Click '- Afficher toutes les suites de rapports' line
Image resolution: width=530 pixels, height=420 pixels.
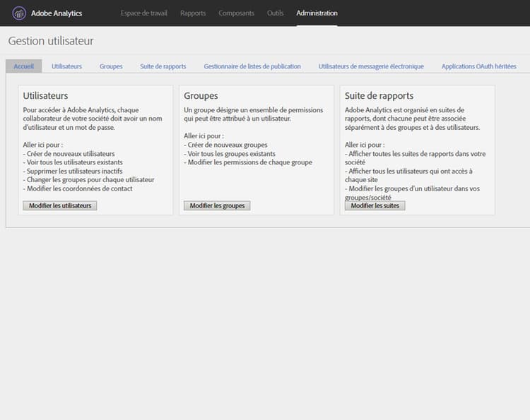[x=415, y=157]
